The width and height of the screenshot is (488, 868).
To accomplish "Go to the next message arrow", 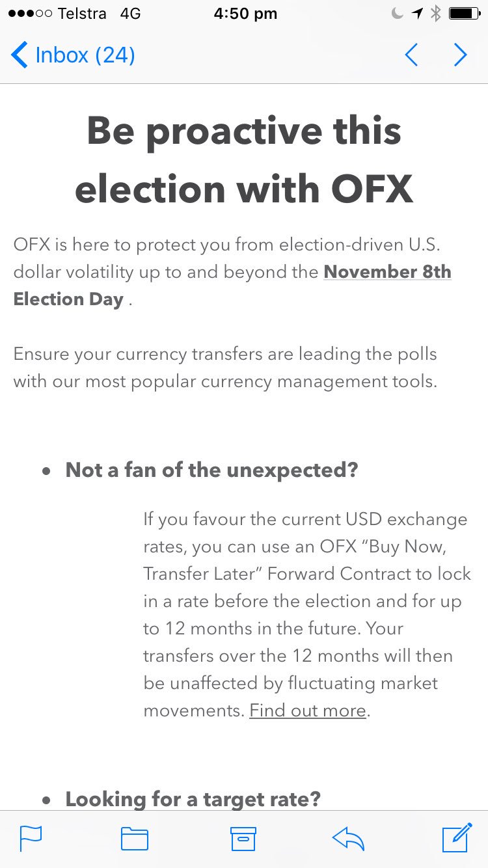I will pos(460,55).
